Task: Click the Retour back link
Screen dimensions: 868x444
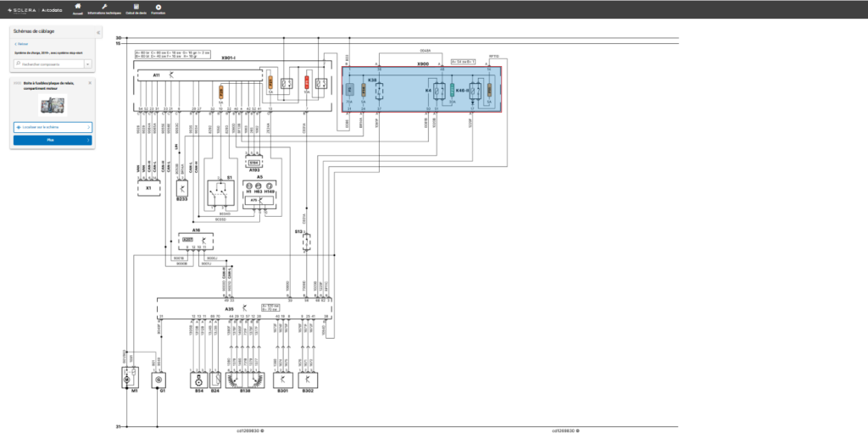Action: 21,44
